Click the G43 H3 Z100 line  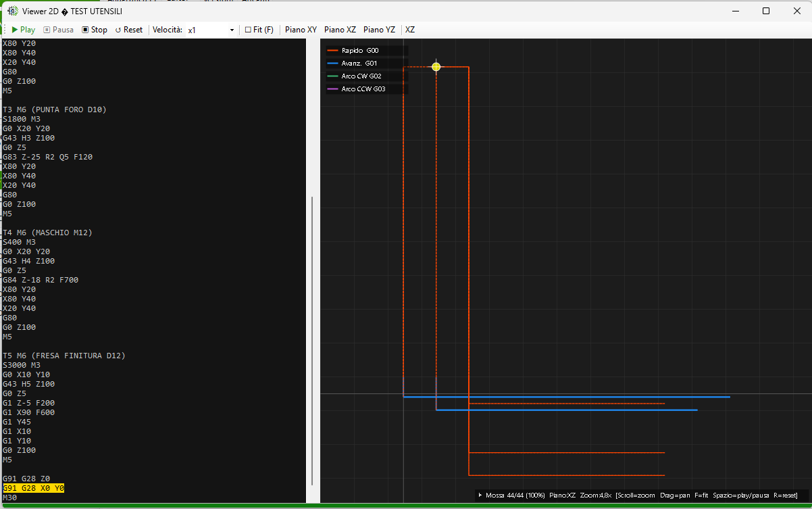(x=29, y=138)
